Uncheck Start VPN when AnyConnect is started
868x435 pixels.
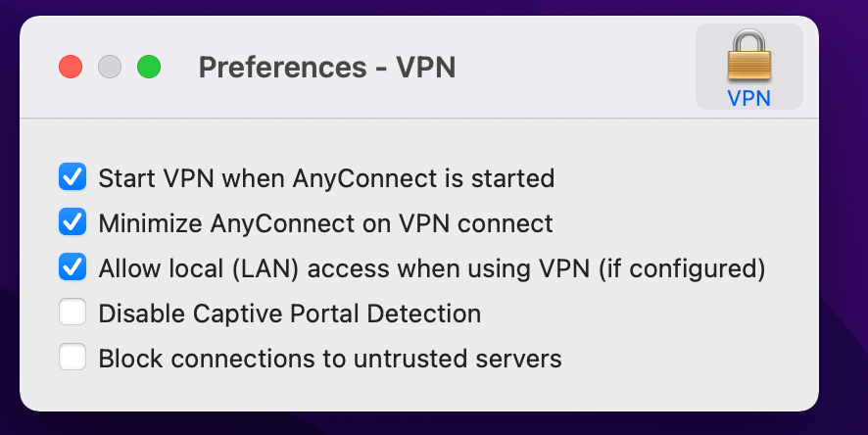point(72,177)
